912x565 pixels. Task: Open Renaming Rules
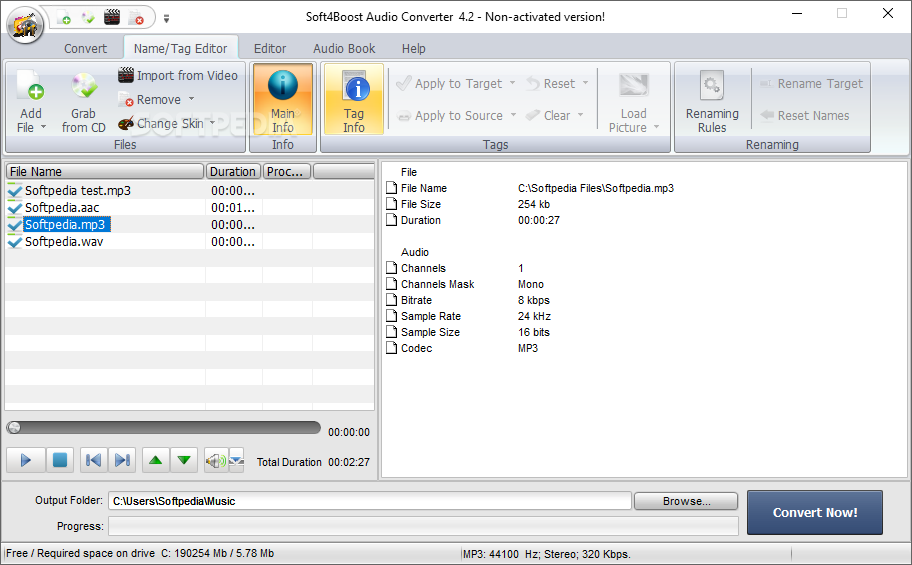click(712, 102)
